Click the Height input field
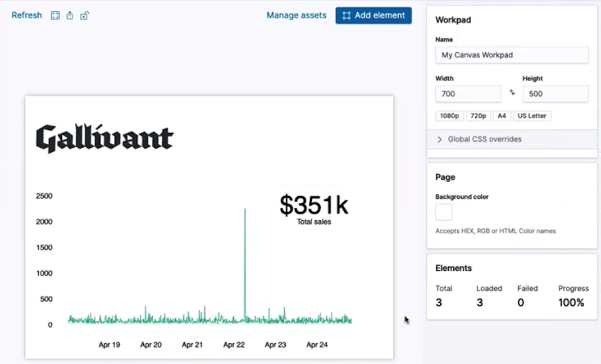This screenshot has height=364, width=601. point(555,94)
